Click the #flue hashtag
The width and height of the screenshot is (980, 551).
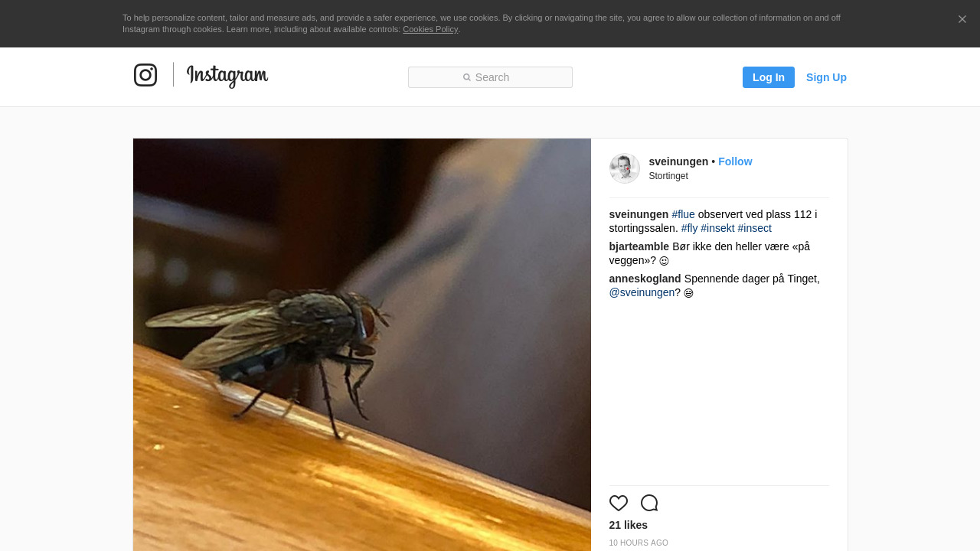[683, 214]
